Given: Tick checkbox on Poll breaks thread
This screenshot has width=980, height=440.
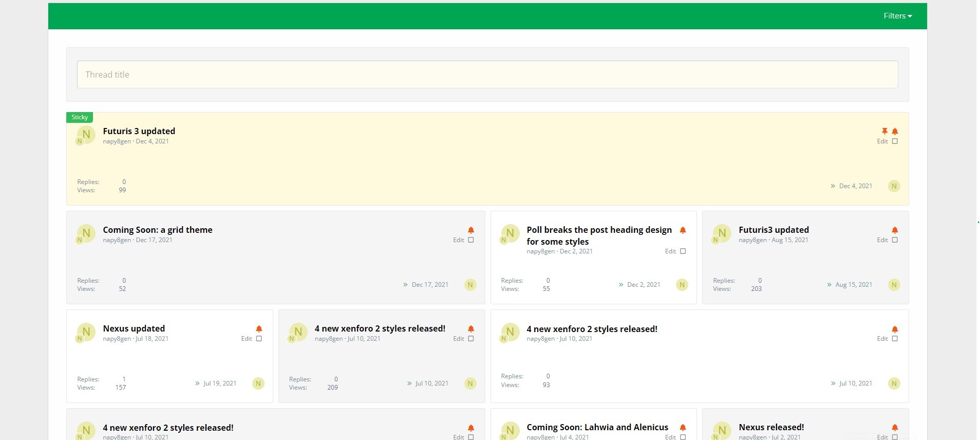Looking at the screenshot, I should pyautogui.click(x=683, y=251).
